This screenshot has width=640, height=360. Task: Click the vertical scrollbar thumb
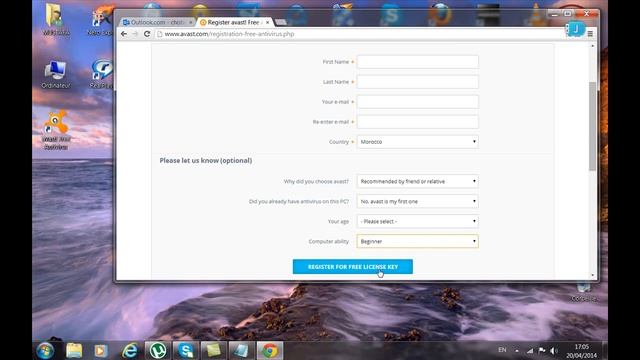(593, 126)
